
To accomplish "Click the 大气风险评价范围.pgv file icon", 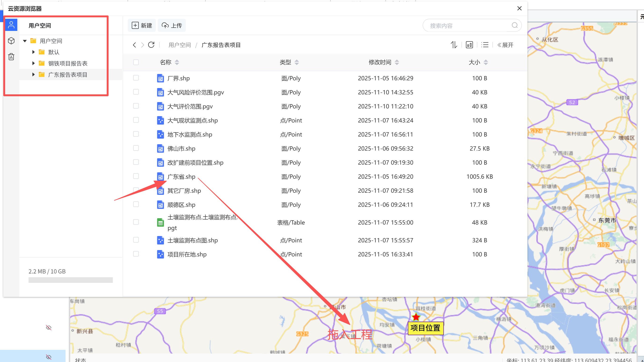I will pyautogui.click(x=161, y=92).
